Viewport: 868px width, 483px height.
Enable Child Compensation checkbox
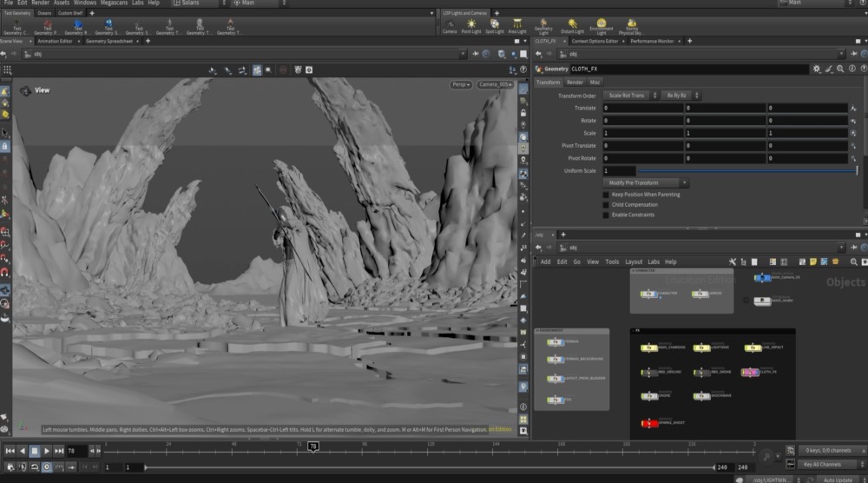606,204
